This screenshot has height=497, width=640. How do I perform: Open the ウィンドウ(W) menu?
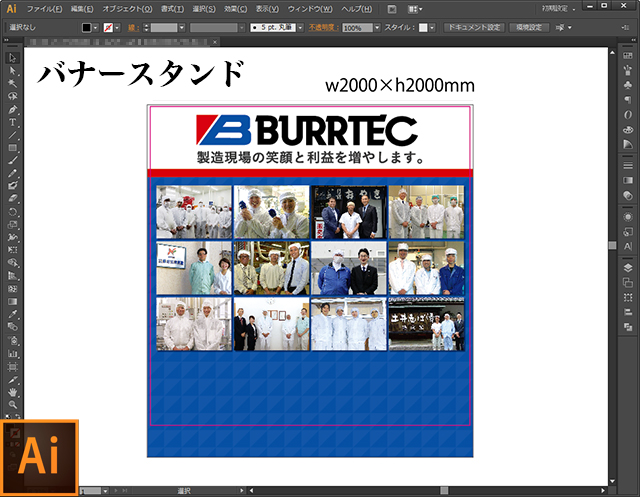[310, 9]
